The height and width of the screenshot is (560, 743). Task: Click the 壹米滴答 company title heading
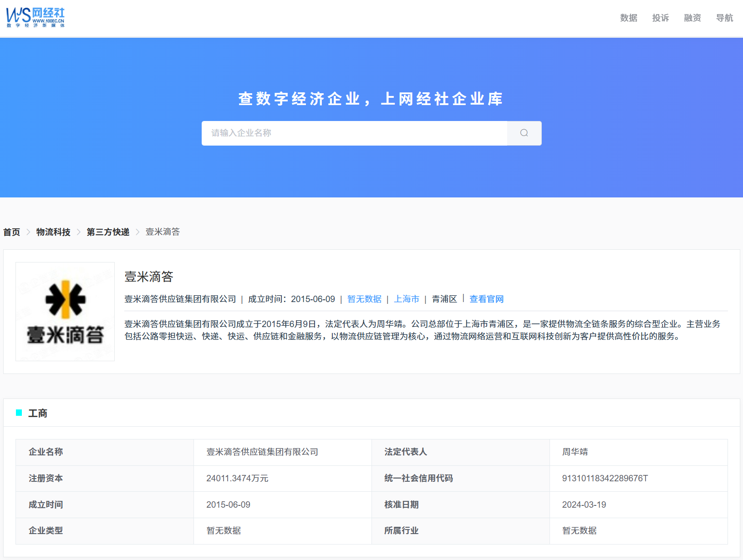[149, 277]
